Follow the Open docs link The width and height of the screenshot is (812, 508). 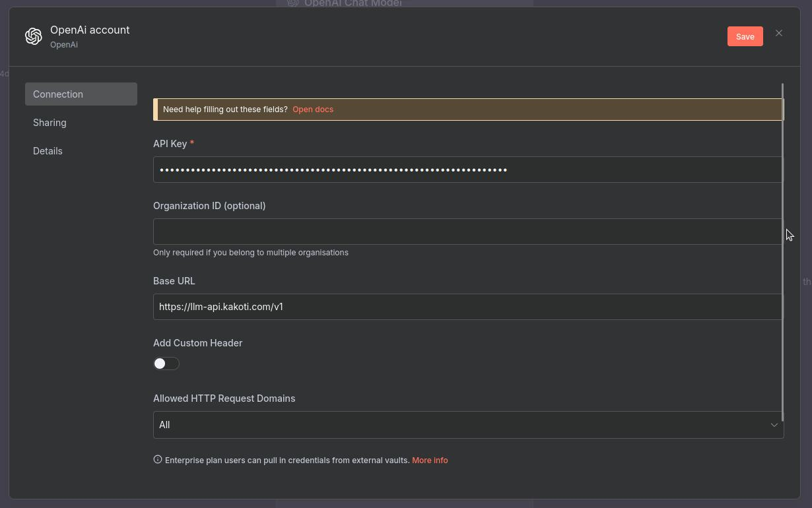point(313,110)
